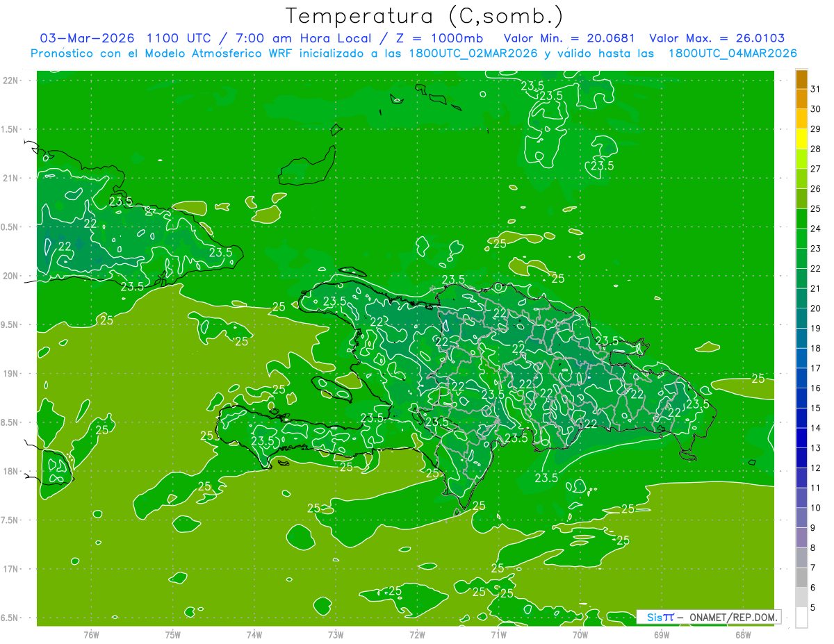Click the blue swatch between 16 and 17

pyautogui.click(x=801, y=378)
